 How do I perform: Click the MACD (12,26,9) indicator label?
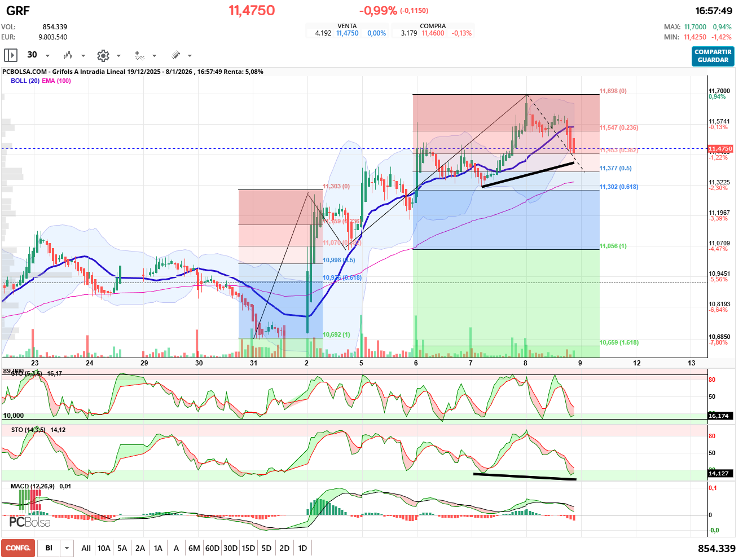33,486
